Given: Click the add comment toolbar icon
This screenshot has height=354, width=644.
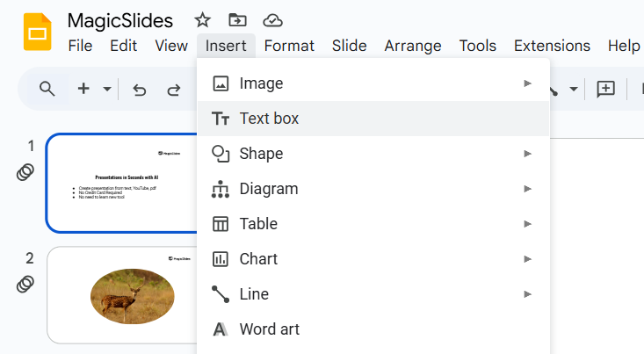Looking at the screenshot, I should coord(605,89).
